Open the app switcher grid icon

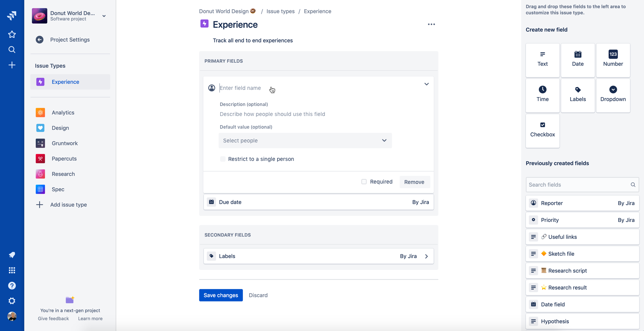tap(12, 270)
